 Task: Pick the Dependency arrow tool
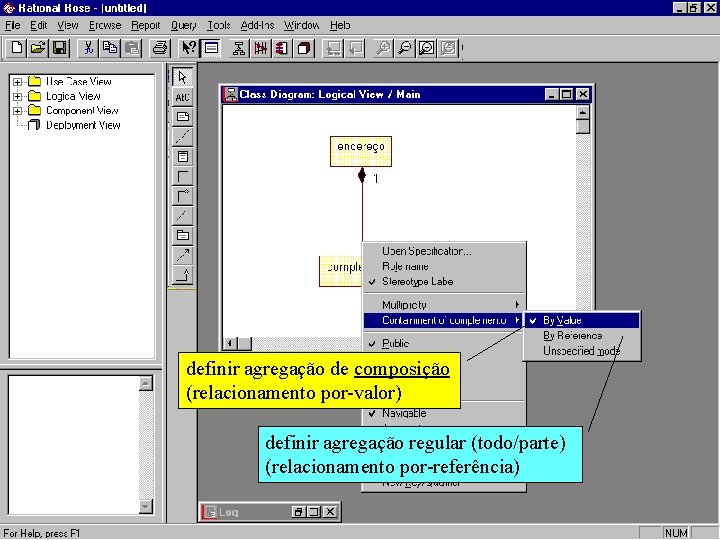tap(183, 255)
